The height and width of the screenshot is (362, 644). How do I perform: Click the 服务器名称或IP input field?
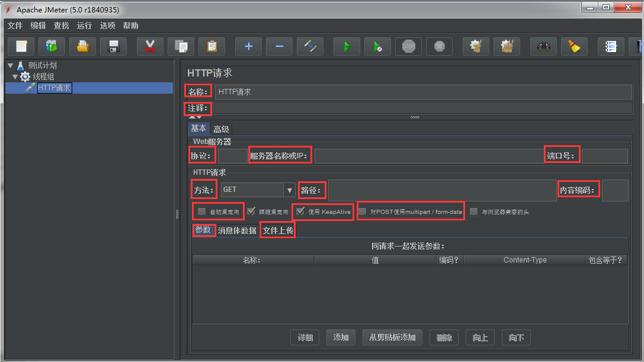point(429,156)
